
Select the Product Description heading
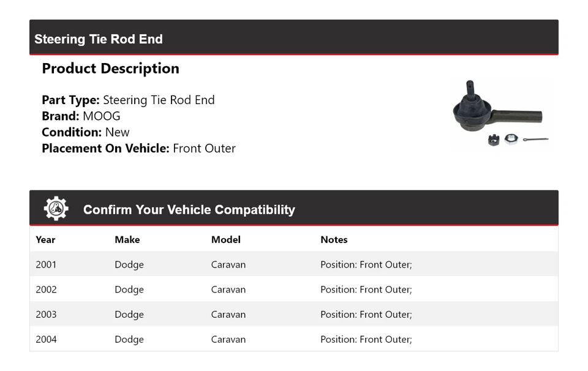110,69
